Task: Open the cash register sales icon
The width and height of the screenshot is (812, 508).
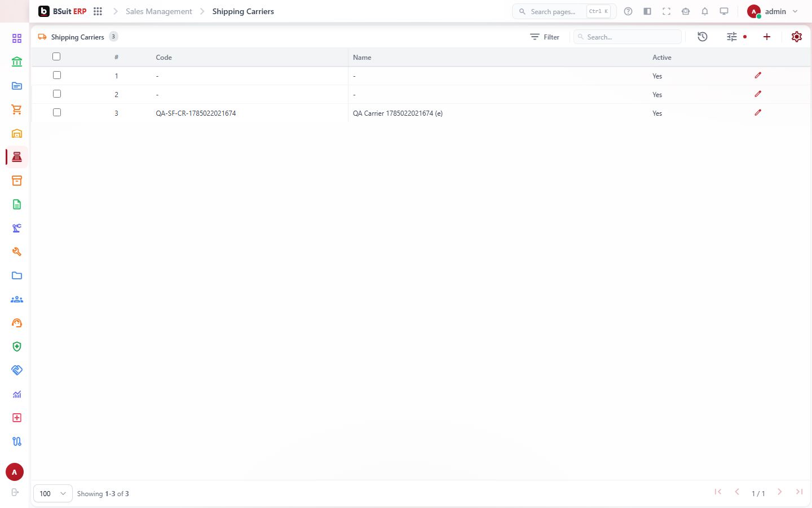Action: coord(17,157)
